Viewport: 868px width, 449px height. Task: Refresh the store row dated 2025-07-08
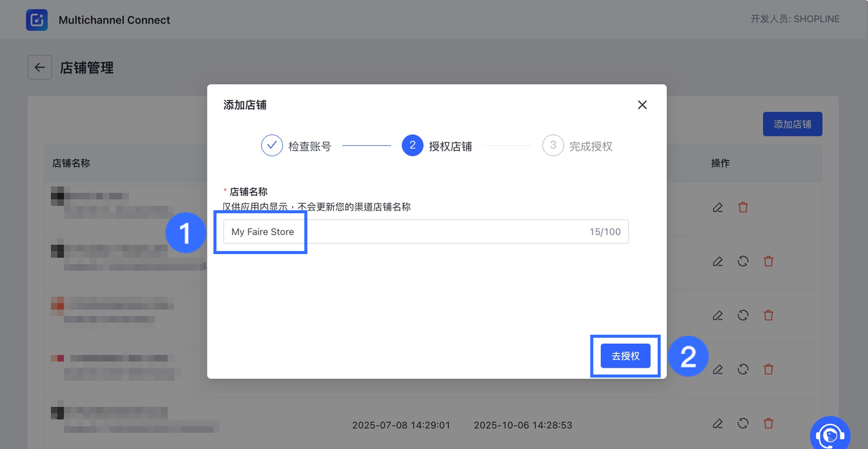click(743, 423)
